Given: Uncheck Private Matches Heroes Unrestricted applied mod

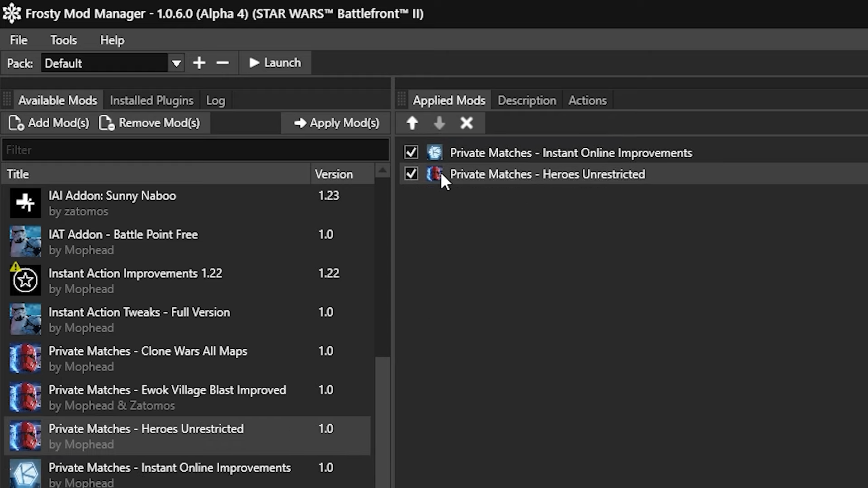Looking at the screenshot, I should pyautogui.click(x=411, y=174).
